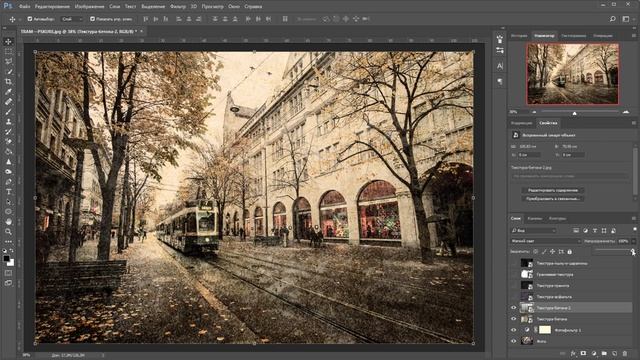Click the fx layer style icon

(573, 353)
